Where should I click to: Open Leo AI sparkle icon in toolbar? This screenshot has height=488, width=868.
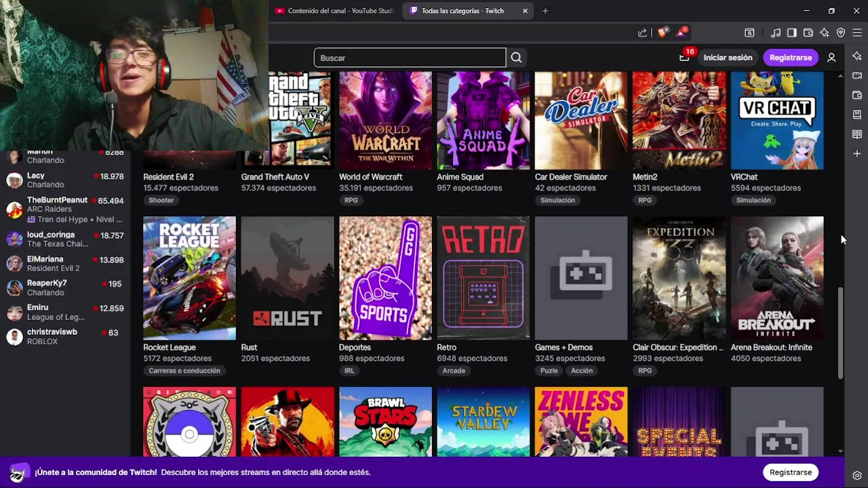(x=825, y=33)
